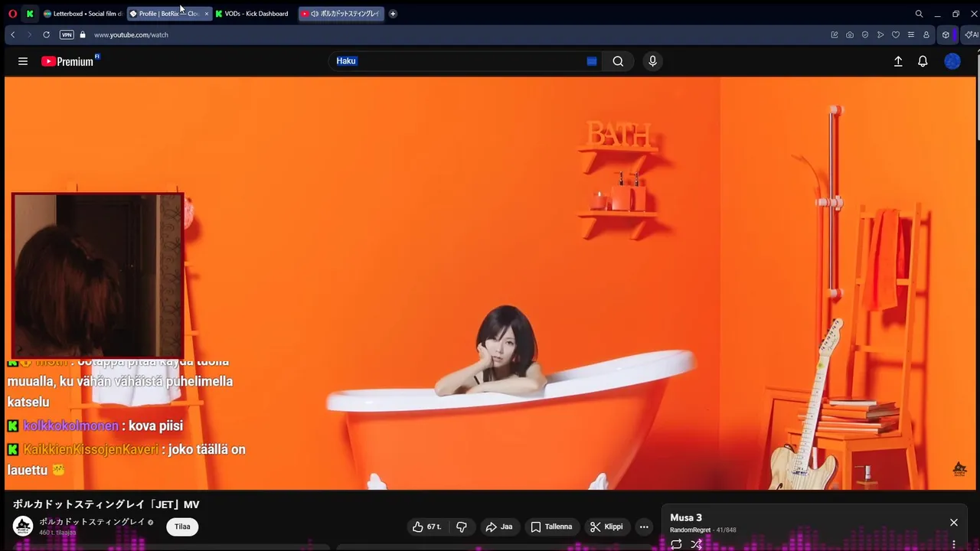Go back to the previous page
The image size is (980, 551).
(x=13, y=34)
